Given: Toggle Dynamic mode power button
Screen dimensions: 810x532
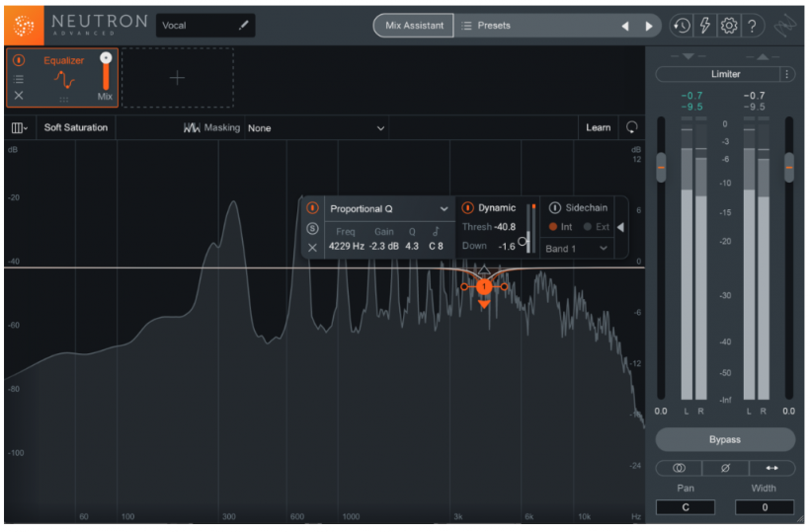Looking at the screenshot, I should coord(467,208).
